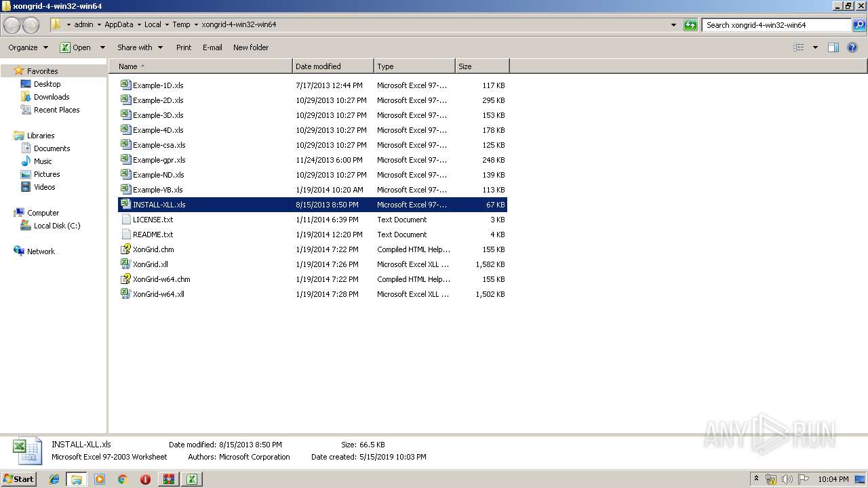Click the Example-ND.xls file icon
Viewport: 868px width, 488px height.
tap(125, 175)
